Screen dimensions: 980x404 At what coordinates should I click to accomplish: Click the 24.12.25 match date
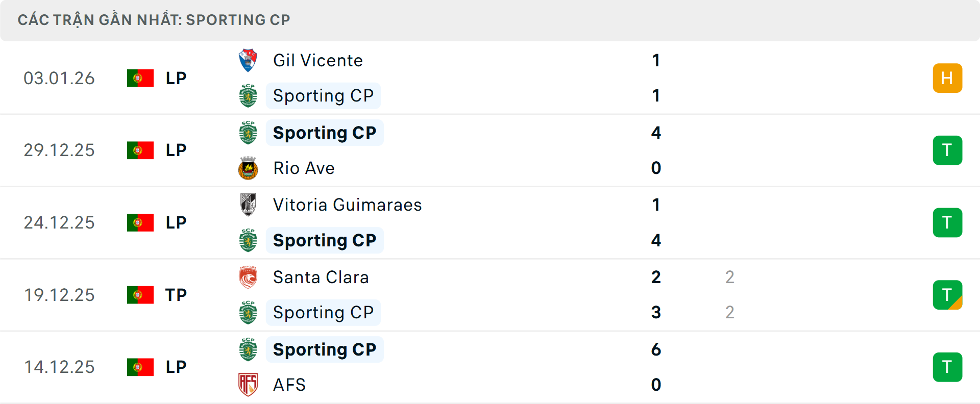[x=59, y=222]
